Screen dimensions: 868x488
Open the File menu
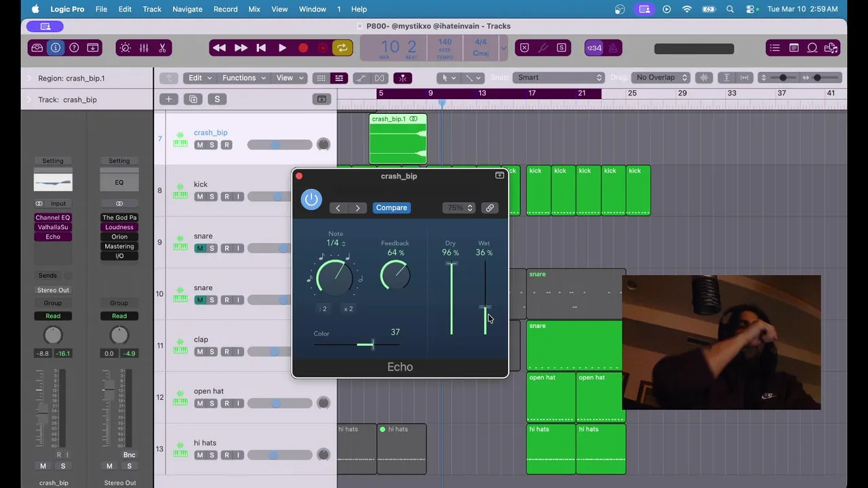click(101, 9)
